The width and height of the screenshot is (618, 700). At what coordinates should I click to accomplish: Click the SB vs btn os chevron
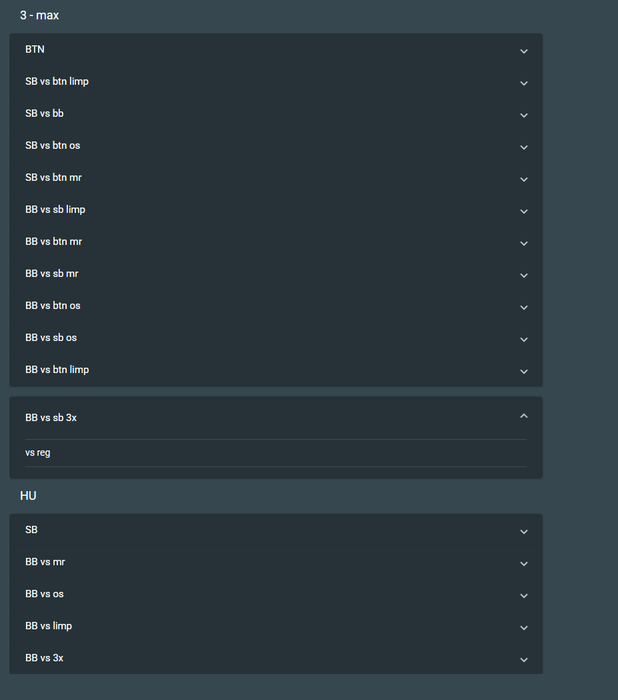coord(524,147)
